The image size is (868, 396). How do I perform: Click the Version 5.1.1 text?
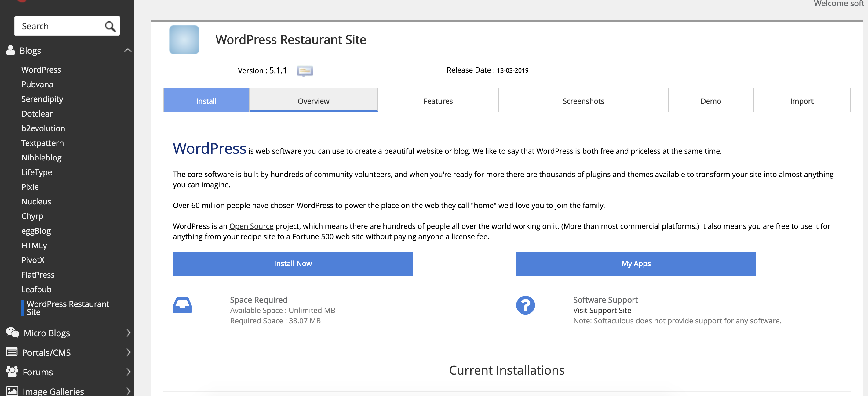coord(262,70)
